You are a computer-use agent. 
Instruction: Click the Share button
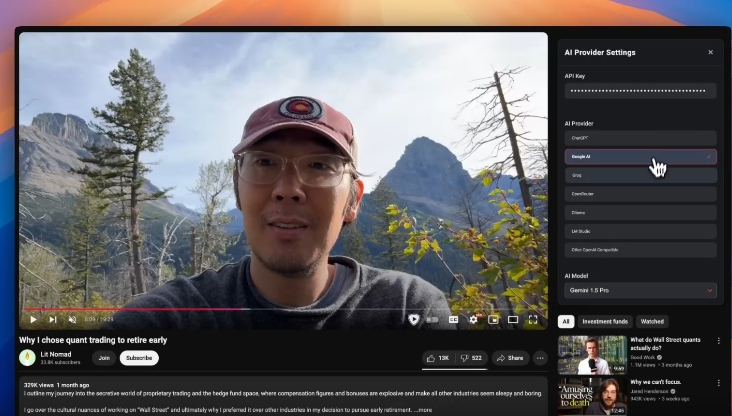pos(510,358)
